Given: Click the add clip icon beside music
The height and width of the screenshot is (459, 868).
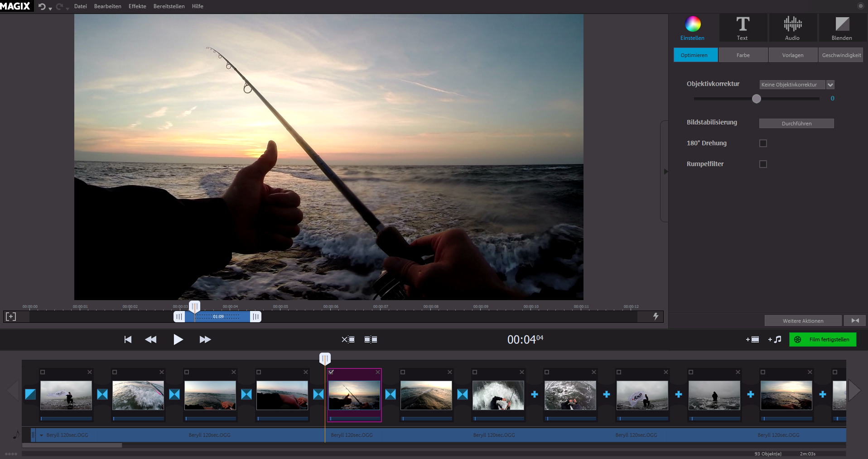Looking at the screenshot, I should click(752, 339).
